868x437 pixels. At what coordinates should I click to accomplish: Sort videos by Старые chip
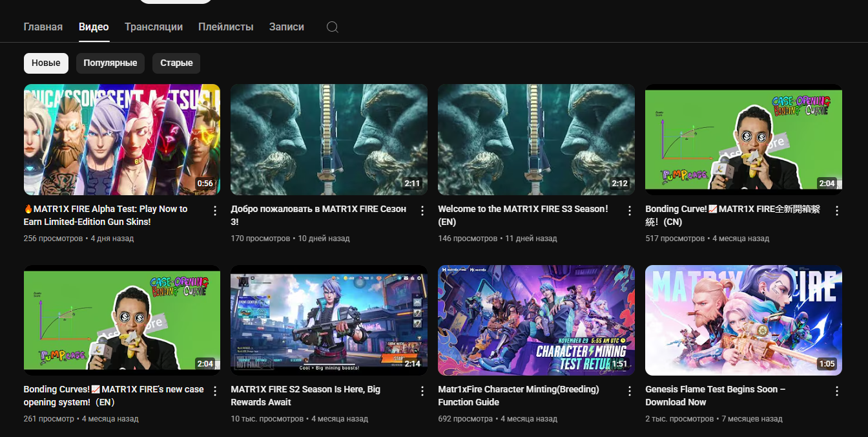point(176,63)
